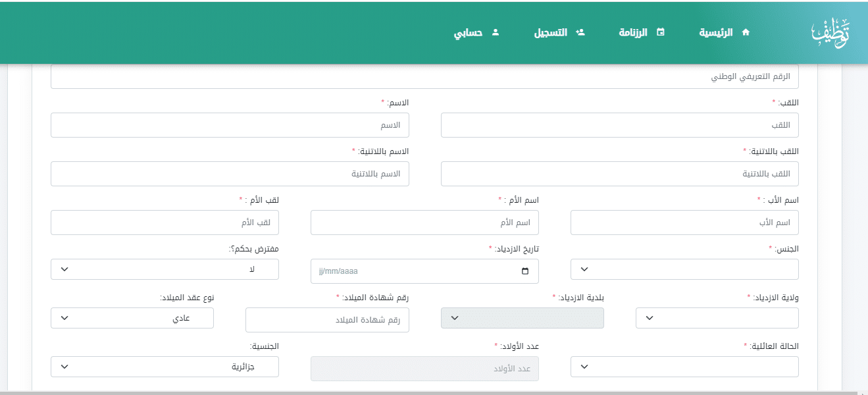Open the نوع عقد الميلاد dropdown

(132, 318)
